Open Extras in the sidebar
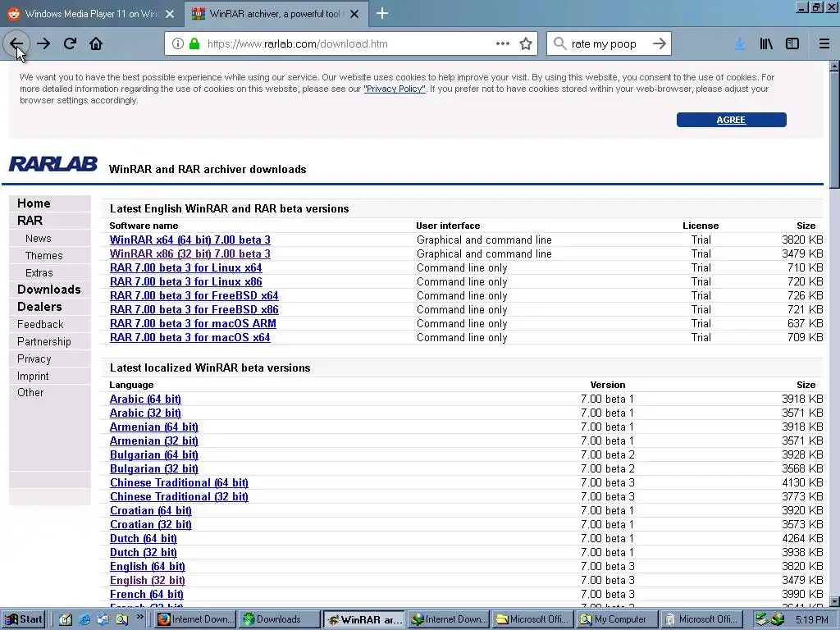The image size is (840, 630). [39, 272]
